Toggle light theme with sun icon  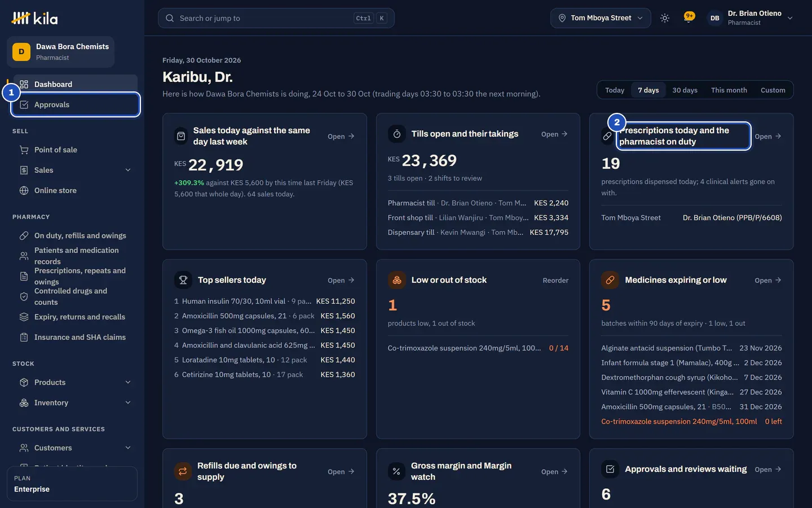[665, 18]
